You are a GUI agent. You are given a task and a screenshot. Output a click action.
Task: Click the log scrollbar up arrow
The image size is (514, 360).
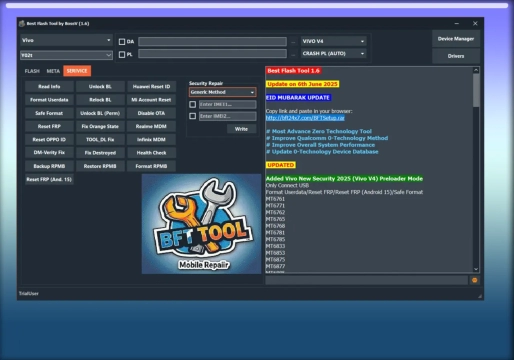[476, 70]
